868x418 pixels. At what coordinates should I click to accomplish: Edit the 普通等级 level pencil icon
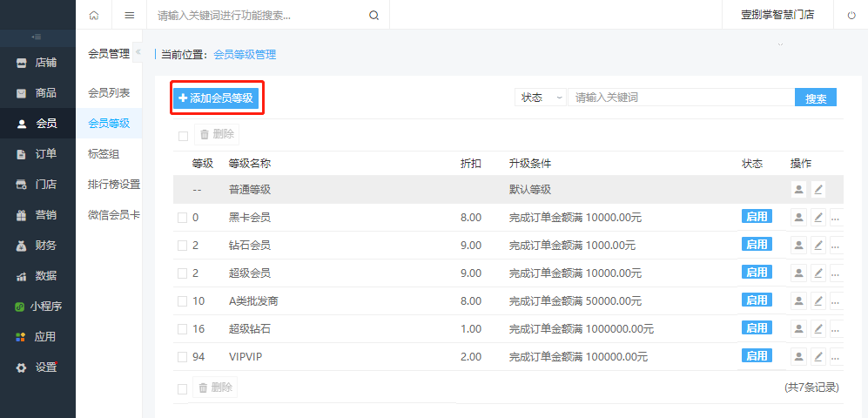point(818,190)
